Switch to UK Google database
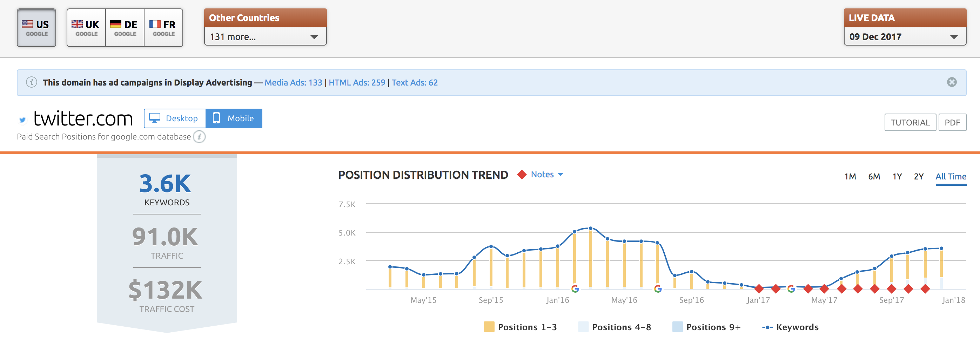This screenshot has height=354, width=980. click(x=86, y=28)
